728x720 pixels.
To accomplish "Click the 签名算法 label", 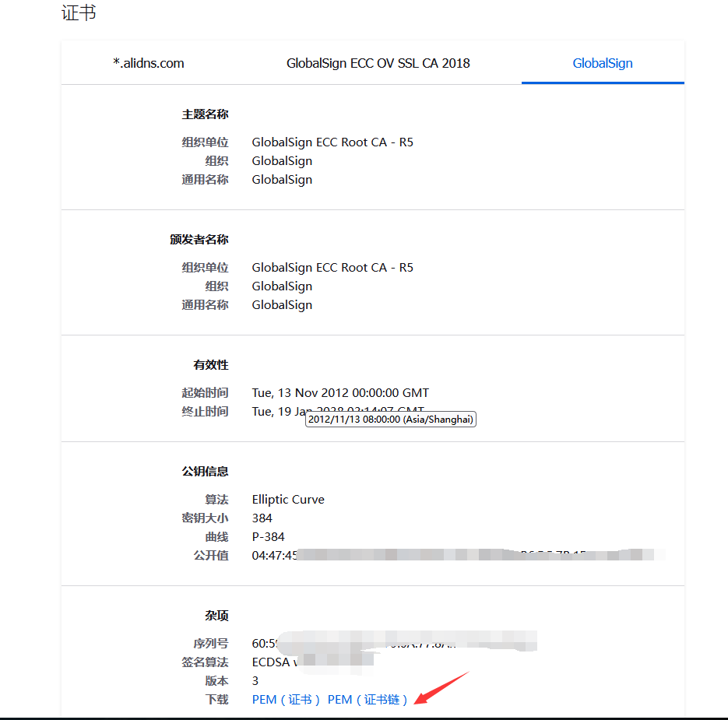I will pos(205,662).
